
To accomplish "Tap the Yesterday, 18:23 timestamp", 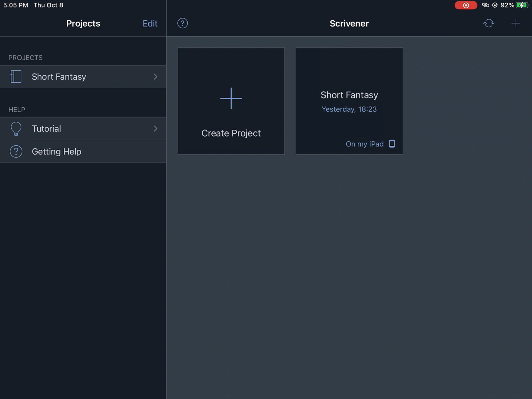I will click(x=349, y=109).
